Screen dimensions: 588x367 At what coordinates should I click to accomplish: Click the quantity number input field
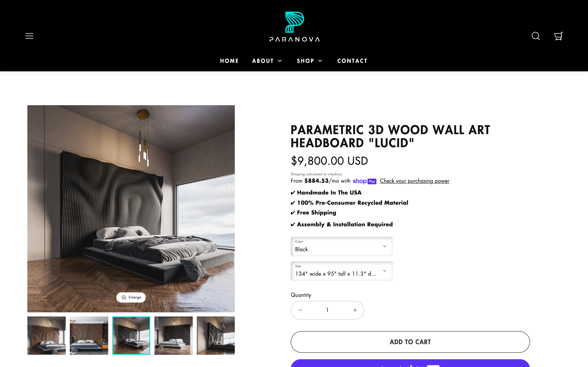[x=327, y=310]
